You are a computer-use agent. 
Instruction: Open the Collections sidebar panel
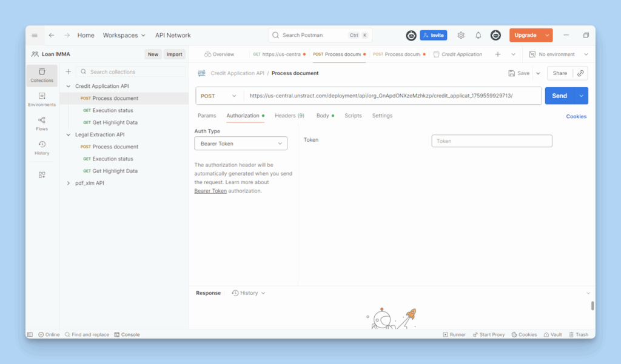[42, 75]
